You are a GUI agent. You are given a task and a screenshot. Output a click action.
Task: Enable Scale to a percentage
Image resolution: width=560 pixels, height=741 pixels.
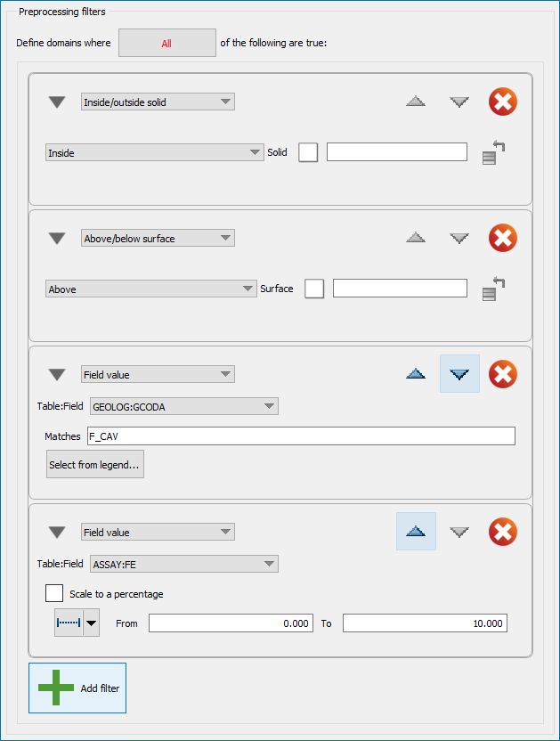[x=54, y=593]
